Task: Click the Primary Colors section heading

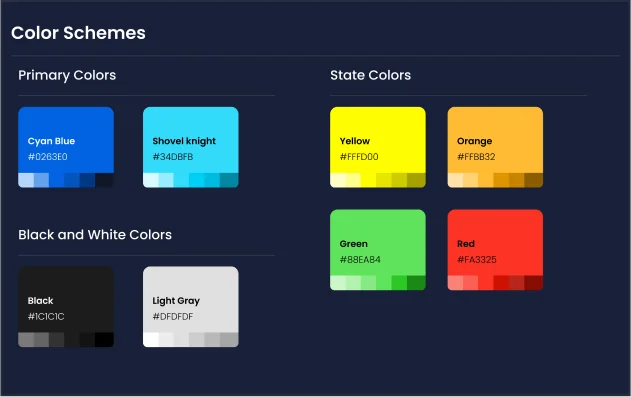Action: (x=67, y=75)
